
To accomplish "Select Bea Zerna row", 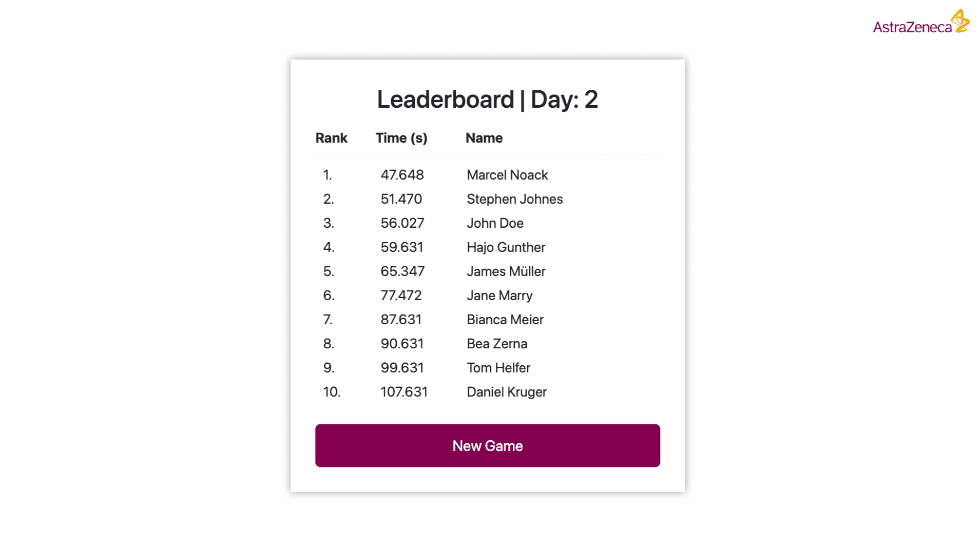I will [487, 344].
